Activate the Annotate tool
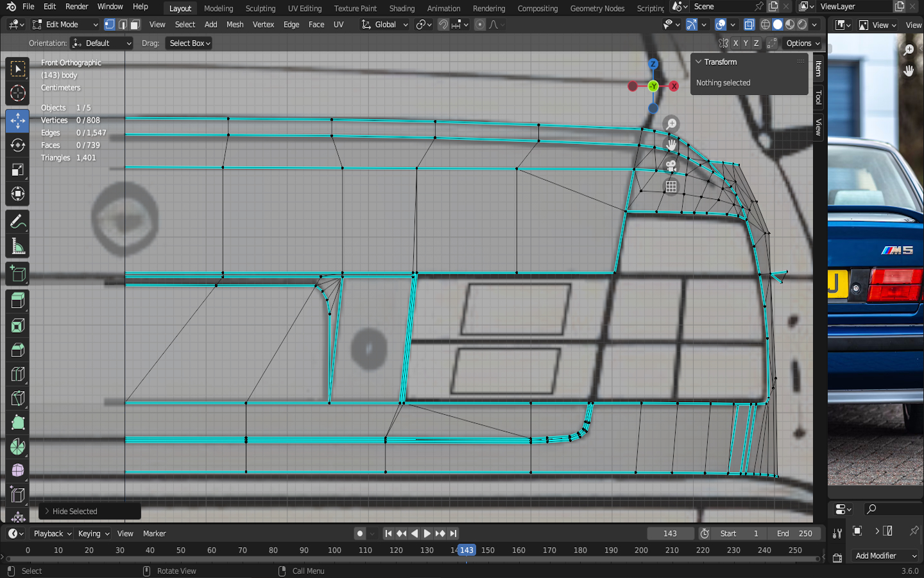 pos(17,222)
